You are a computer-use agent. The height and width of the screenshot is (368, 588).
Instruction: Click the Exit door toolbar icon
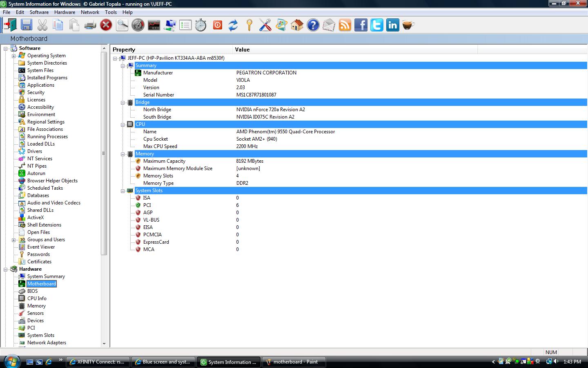(10, 25)
